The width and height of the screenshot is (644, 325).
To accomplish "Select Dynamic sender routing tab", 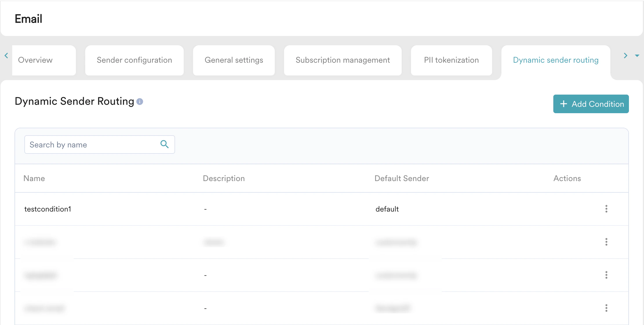I will 556,60.
